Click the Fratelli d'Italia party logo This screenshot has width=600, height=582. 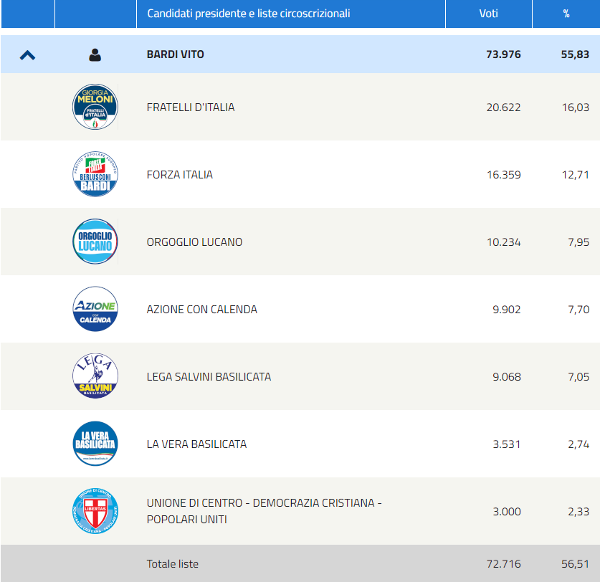pyautogui.click(x=95, y=107)
